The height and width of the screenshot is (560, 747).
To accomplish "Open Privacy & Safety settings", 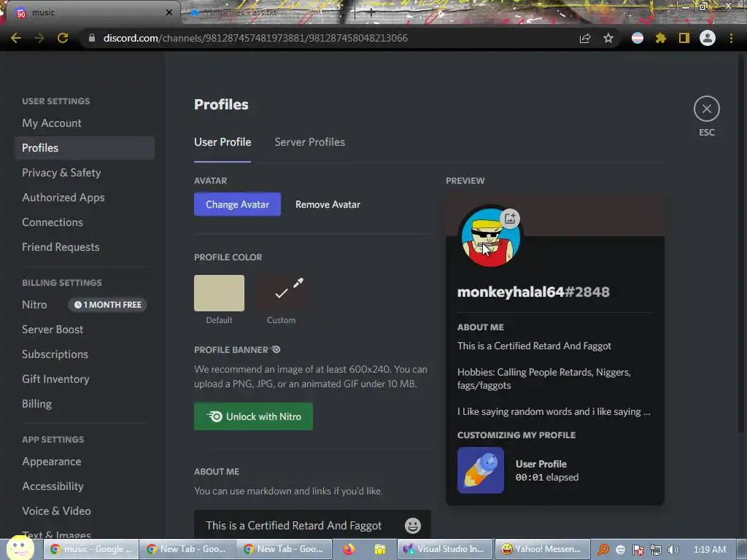I will [x=85, y=173].
